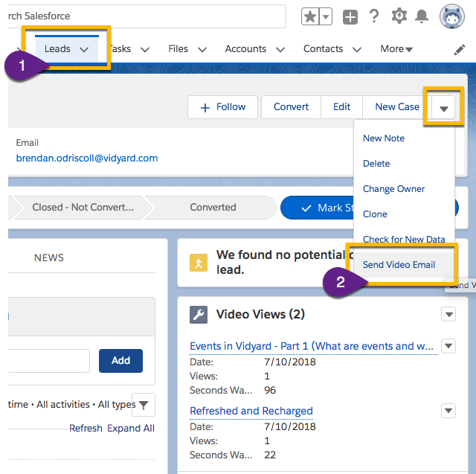Expand the Contacts tab chevron
Viewport: 476px width, 474px height.
click(x=357, y=50)
